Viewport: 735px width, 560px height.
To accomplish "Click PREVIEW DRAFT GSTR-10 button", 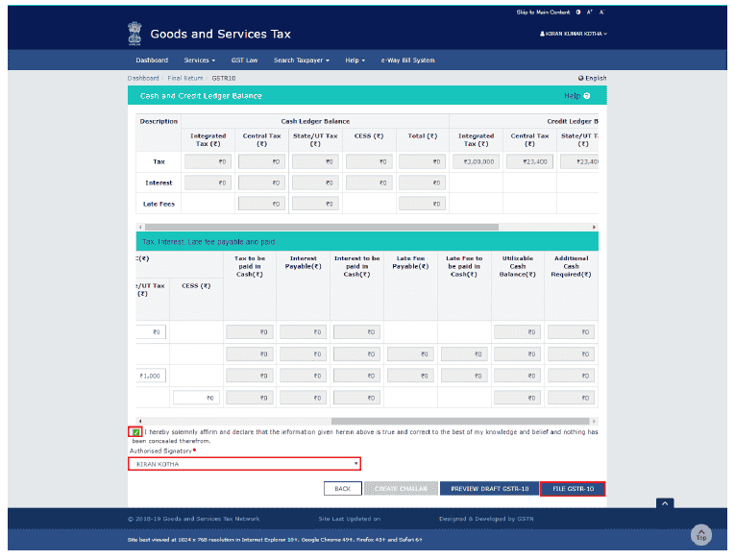I will click(x=489, y=488).
